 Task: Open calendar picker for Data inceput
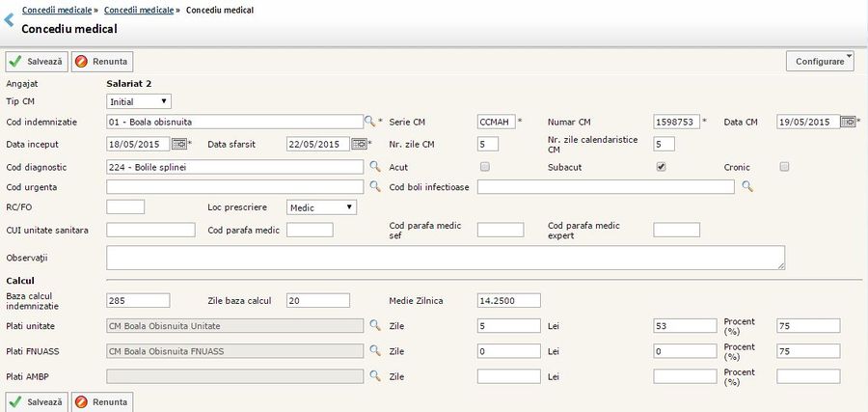point(178,145)
